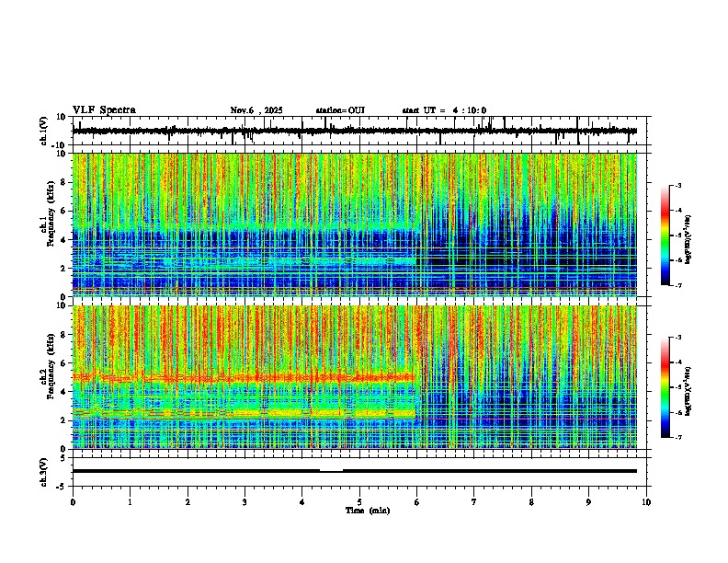
Task: Click the time axis tick label '6'
Action: tap(417, 502)
